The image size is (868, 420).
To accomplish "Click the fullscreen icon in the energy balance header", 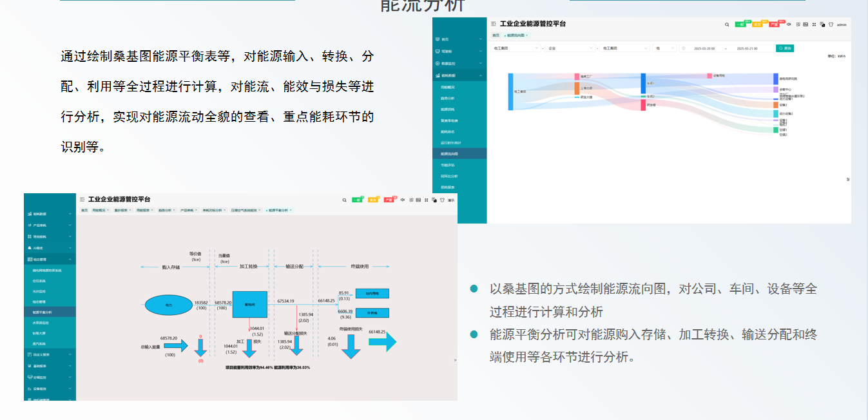I will pyautogui.click(x=426, y=200).
